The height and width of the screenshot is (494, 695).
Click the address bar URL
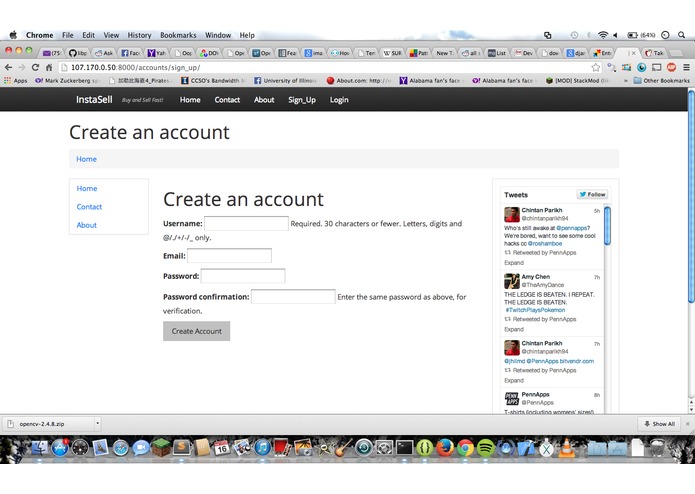[135, 67]
